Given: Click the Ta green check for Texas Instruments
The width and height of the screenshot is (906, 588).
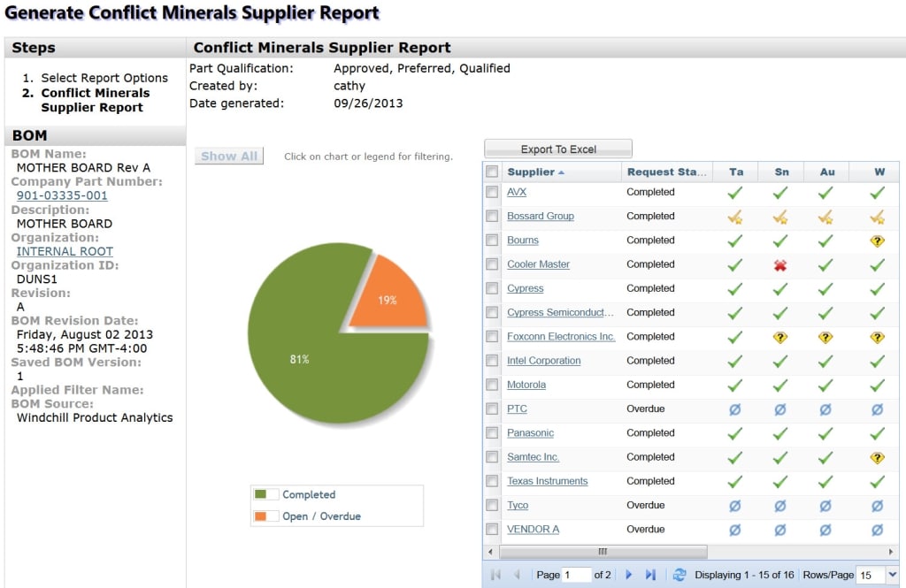Looking at the screenshot, I should point(735,482).
